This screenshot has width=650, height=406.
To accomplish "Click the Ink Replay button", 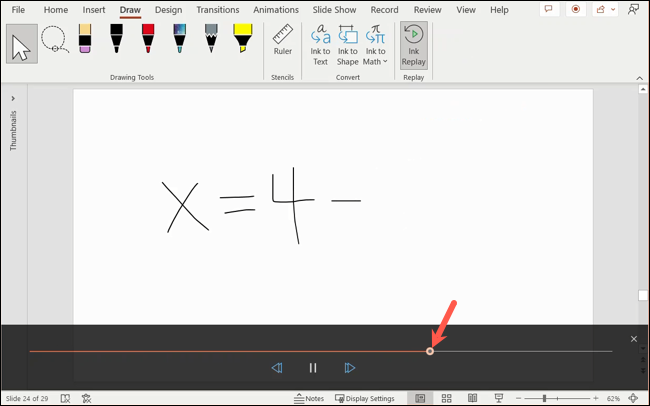I will coord(414,45).
